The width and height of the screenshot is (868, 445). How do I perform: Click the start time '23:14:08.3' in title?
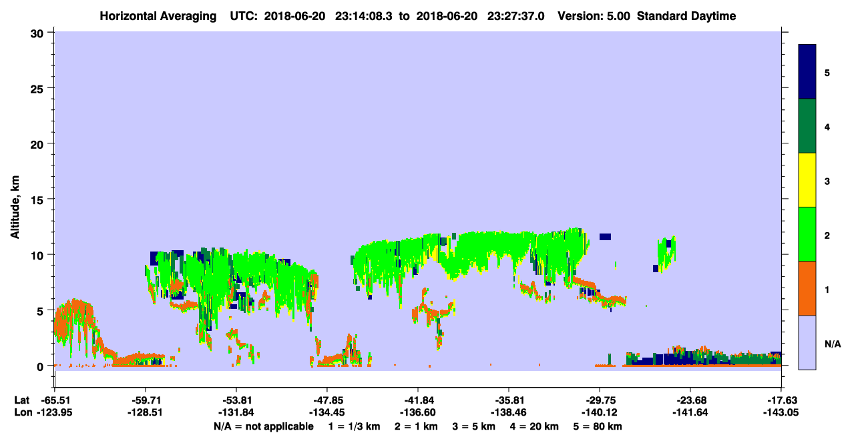pyautogui.click(x=363, y=16)
